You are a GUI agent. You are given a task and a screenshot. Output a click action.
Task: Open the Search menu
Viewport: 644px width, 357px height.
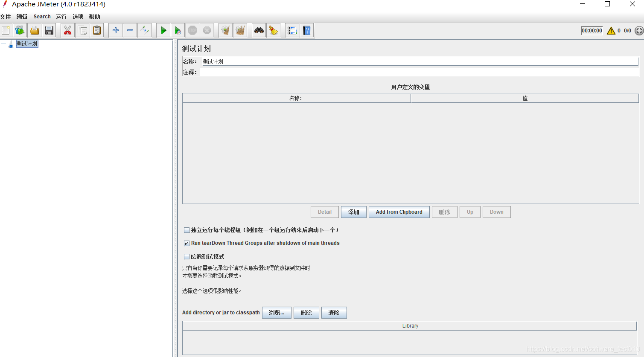42,17
